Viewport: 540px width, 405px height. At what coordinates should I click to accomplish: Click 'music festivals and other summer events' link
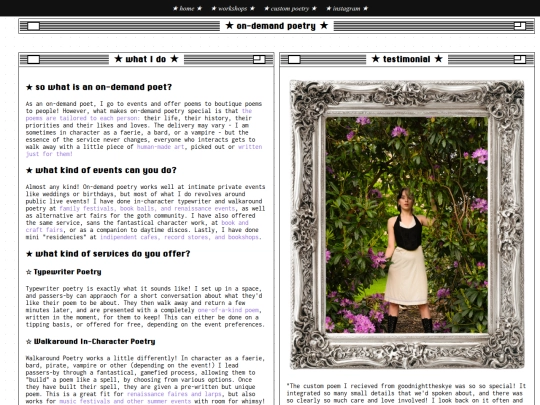coord(125,401)
